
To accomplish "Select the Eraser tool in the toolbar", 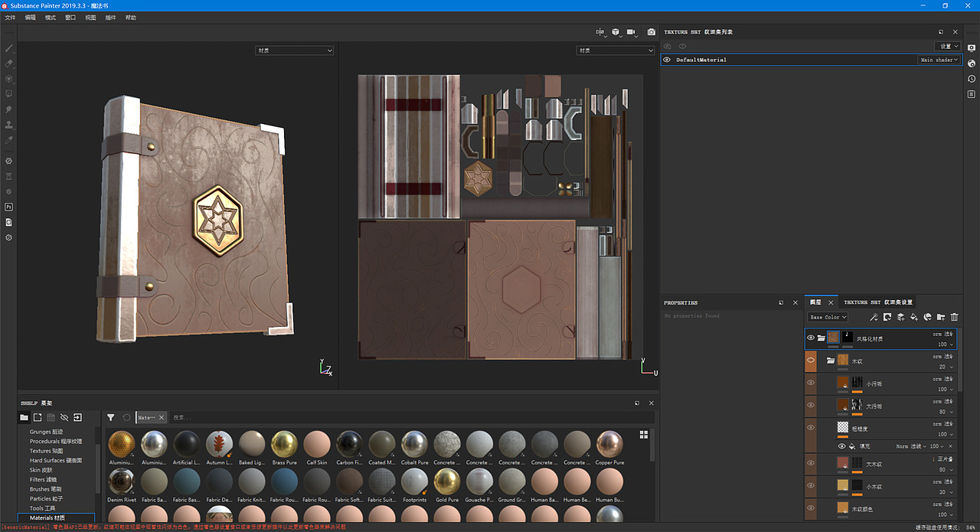I will pyautogui.click(x=8, y=64).
